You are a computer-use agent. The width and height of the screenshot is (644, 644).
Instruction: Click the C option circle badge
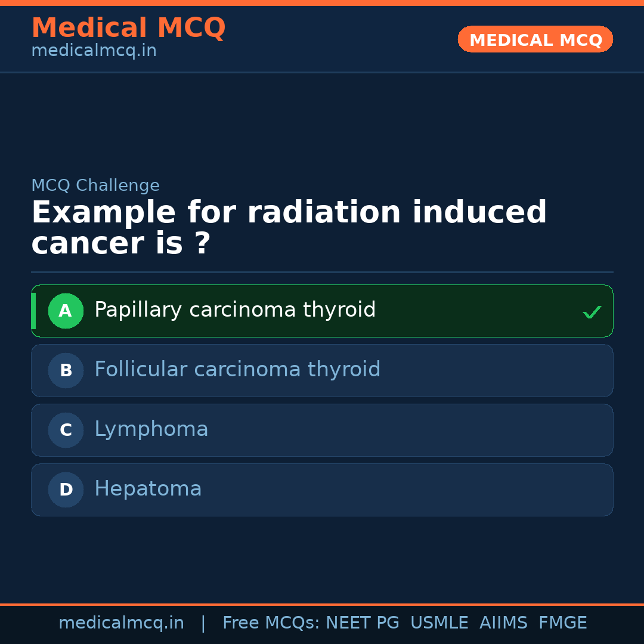[x=66, y=430]
